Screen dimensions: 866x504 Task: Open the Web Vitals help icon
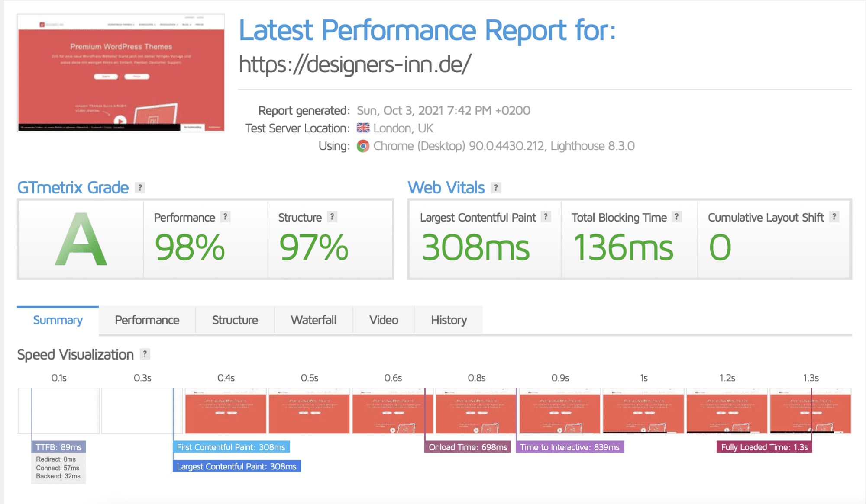click(x=496, y=188)
